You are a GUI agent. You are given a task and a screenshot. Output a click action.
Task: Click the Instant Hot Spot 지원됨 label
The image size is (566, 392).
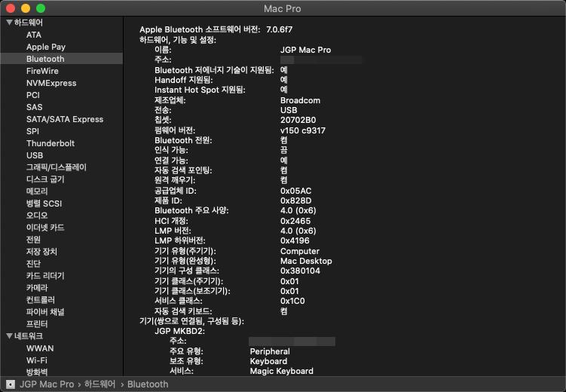tap(200, 90)
